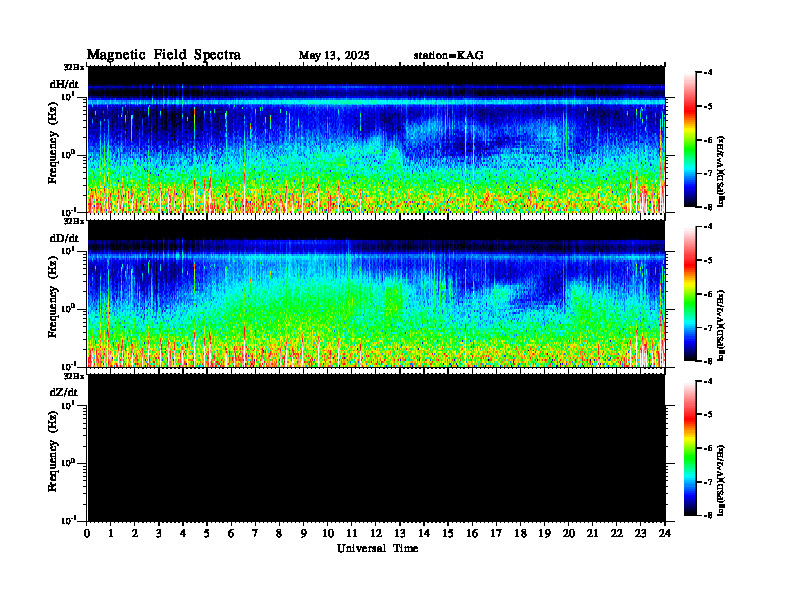Click the black dZ/dt spectrogram plot
Viewport: 792px width, 612px height.
(376, 447)
